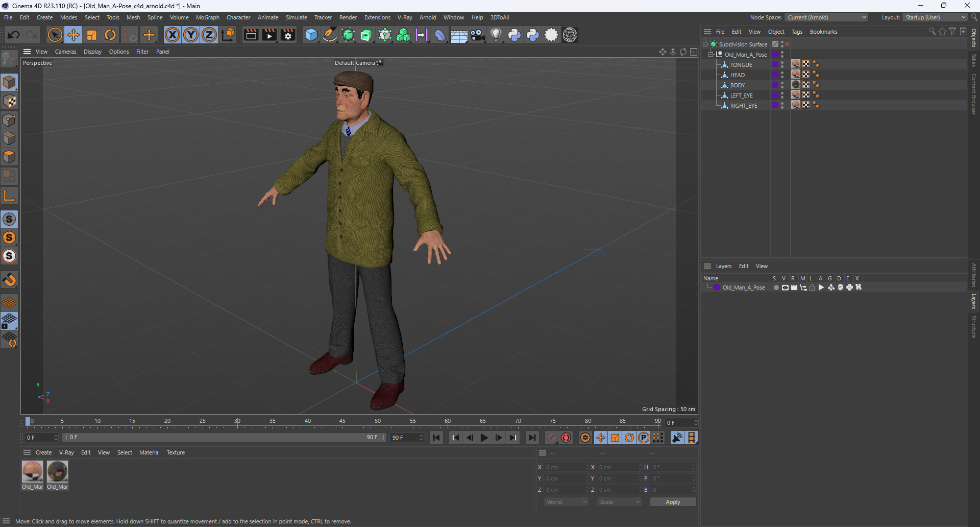Click the X position input field
Viewport: 980px width, 527px height.
[x=566, y=467]
